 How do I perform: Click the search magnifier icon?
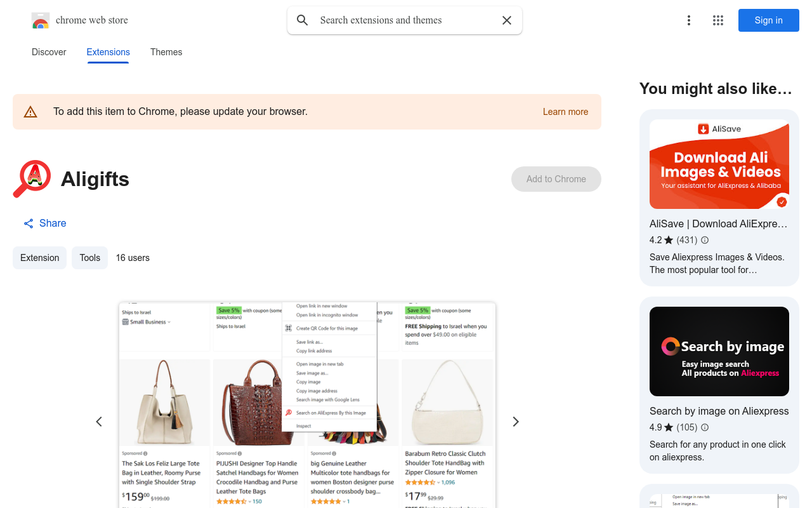coord(303,20)
